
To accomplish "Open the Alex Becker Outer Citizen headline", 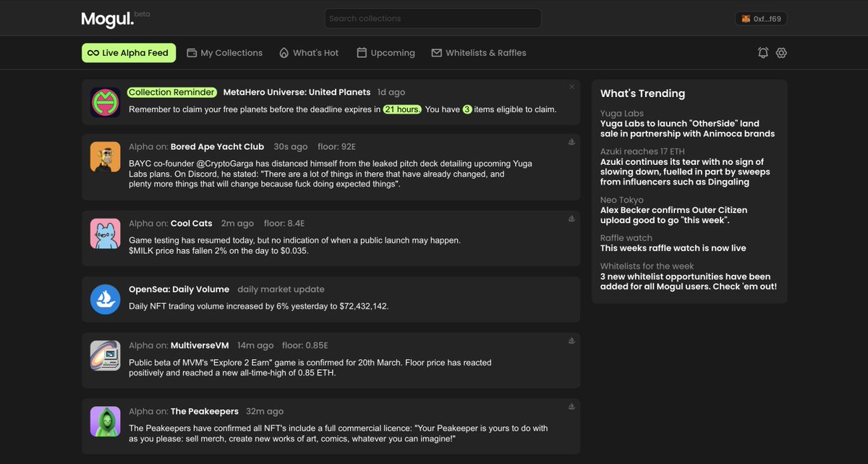I will click(674, 215).
